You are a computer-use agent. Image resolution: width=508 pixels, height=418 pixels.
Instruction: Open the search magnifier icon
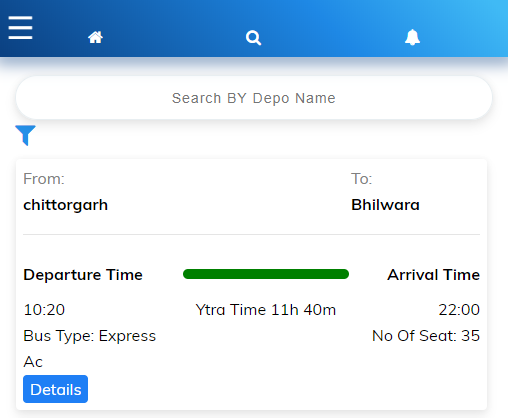click(x=253, y=37)
